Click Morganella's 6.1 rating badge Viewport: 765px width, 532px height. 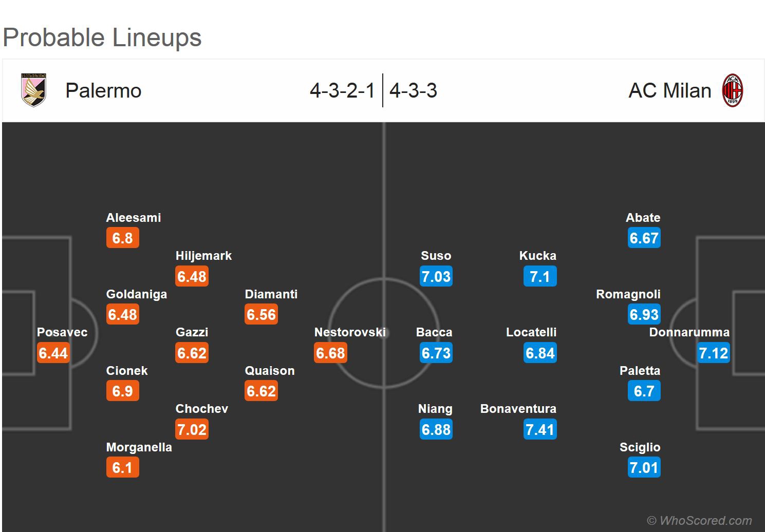coord(122,468)
